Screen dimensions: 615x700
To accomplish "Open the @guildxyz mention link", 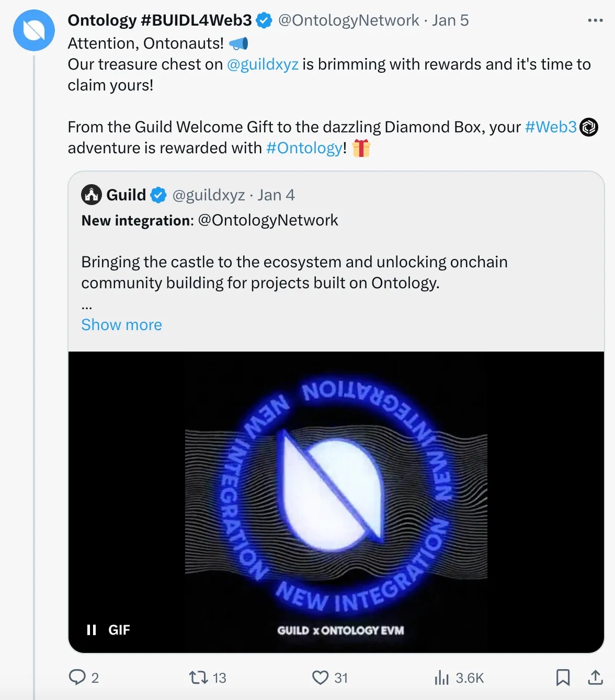I will click(263, 64).
